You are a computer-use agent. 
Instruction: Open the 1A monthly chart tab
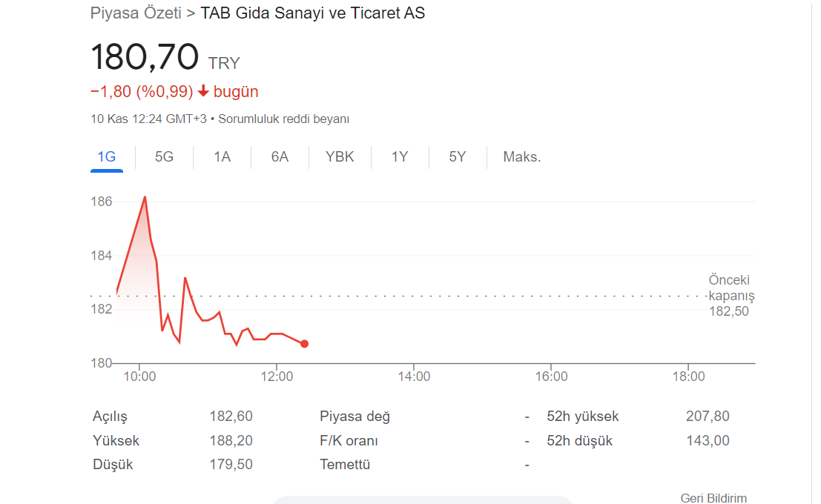(x=222, y=157)
